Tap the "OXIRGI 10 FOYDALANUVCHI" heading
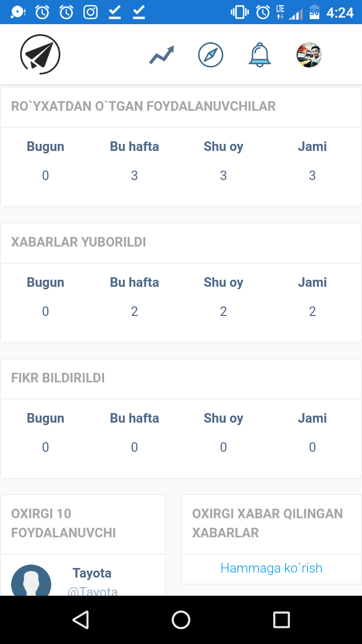This screenshot has height=644, width=362. pos(63,523)
